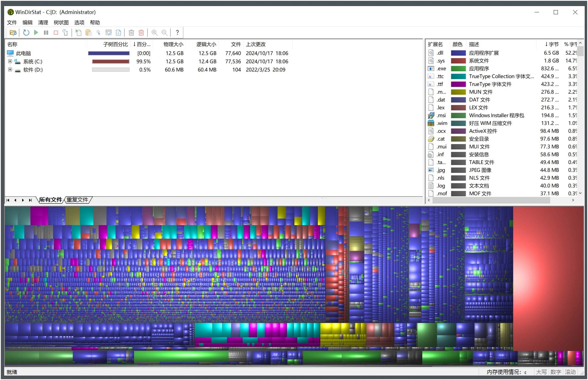Click the pause scan toolbar icon

coord(46,33)
